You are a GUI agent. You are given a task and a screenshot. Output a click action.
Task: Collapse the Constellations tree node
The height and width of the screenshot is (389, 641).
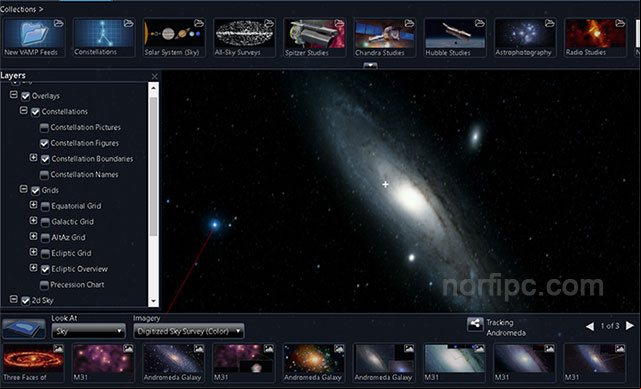click(x=24, y=110)
